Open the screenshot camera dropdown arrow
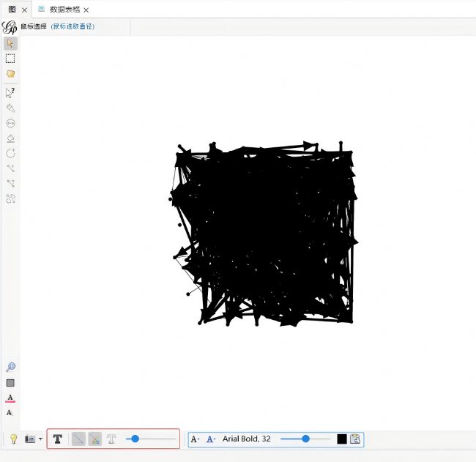Screen dimensions: 476x462 point(40,439)
